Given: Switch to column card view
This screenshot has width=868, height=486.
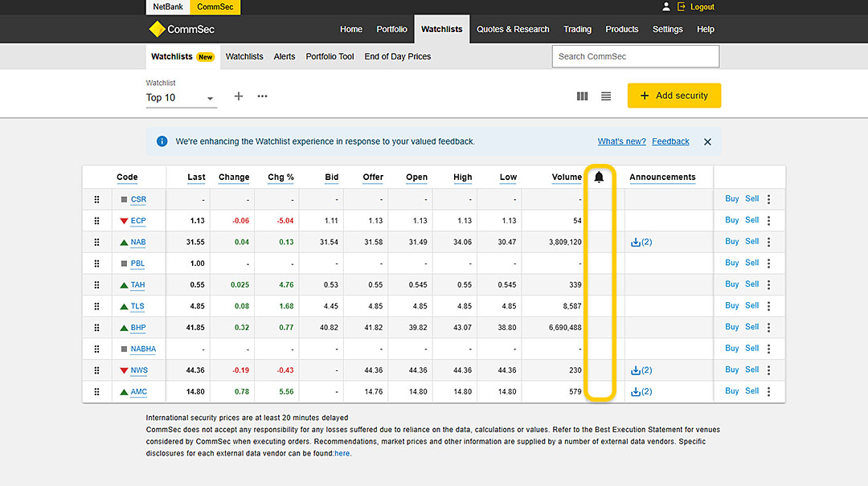Looking at the screenshot, I should [x=583, y=96].
